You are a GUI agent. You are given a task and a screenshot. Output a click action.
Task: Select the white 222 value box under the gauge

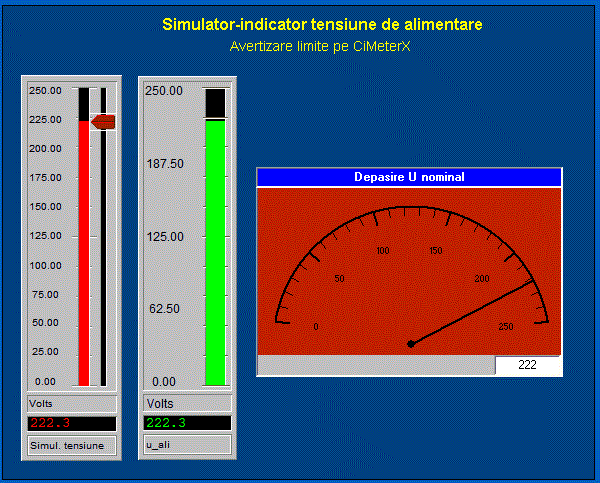528,366
